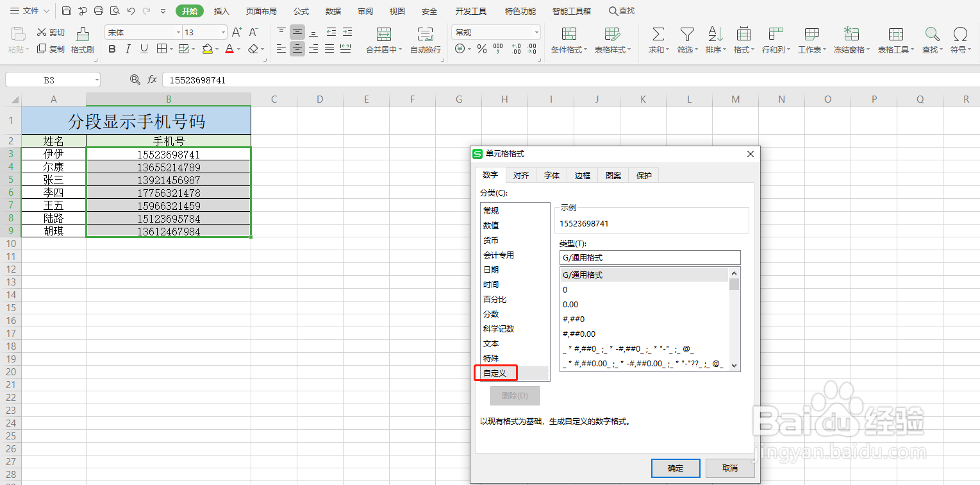This screenshot has height=485, width=980.
Task: Click the Merge and Center (合并居中) icon
Action: pyautogui.click(x=384, y=34)
